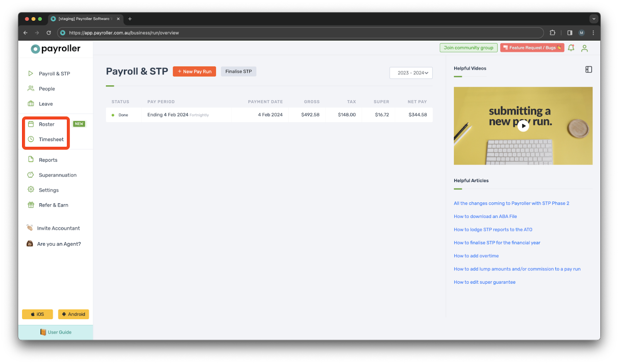This screenshot has width=619, height=364.
Task: Go to the Leave page
Action: click(x=46, y=104)
